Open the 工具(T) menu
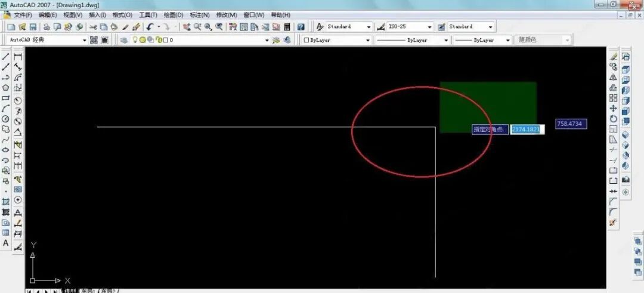The width and height of the screenshot is (644, 293). tap(148, 15)
